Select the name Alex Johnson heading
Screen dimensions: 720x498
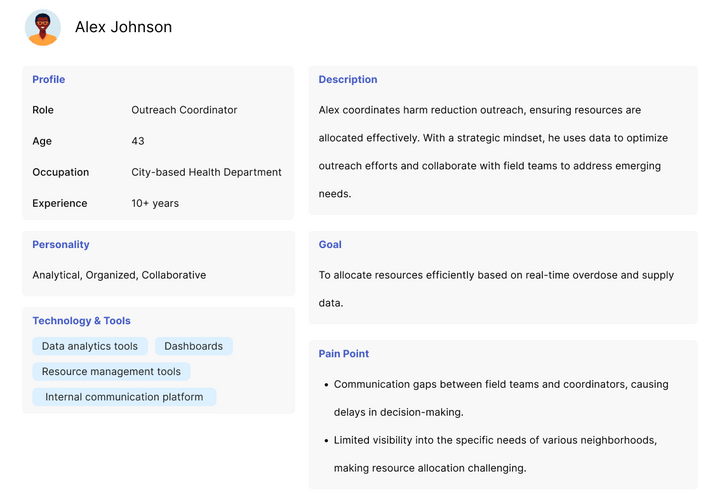click(x=124, y=27)
